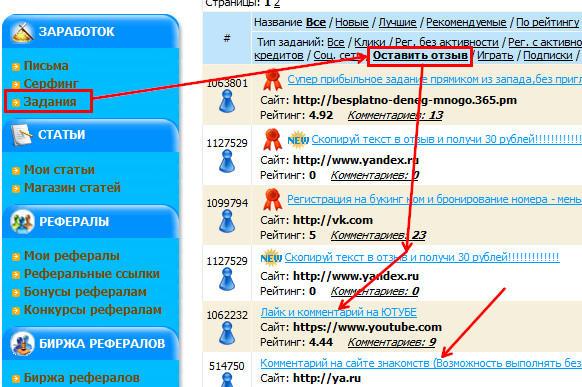Open task Супер прибыльное задание прямиком из запада
582x387 pixels.
click(435, 79)
